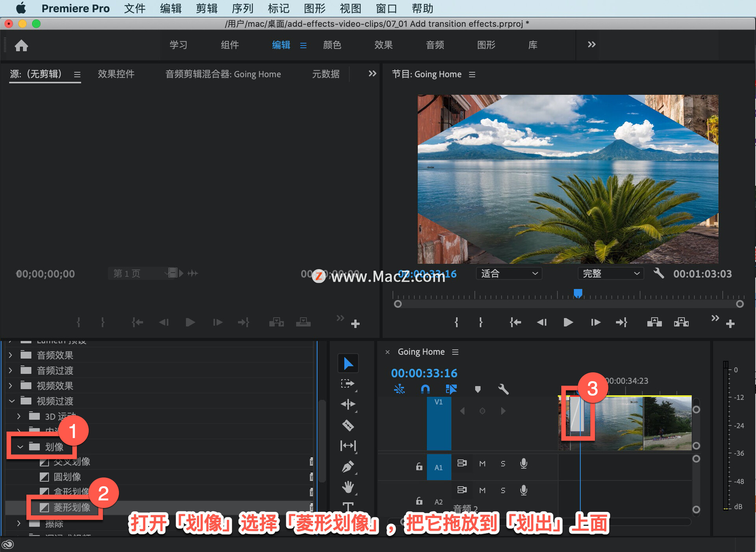Viewport: 756px width, 552px height.
Task: Select the Pen tool
Action: click(x=348, y=467)
